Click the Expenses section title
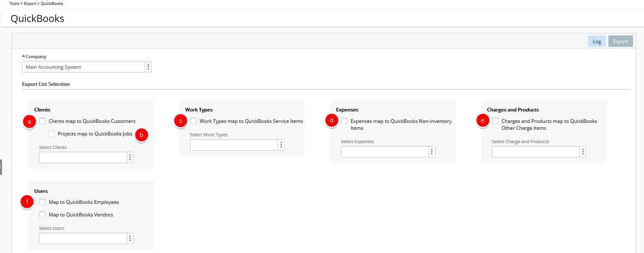644x253 pixels. 347,110
